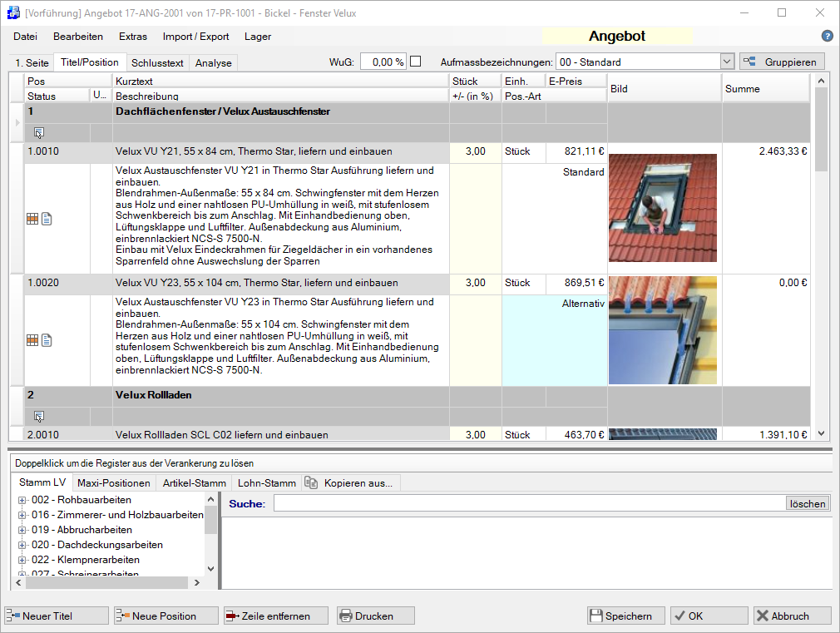
Task: Expand 002 - Rohbauarbeiten tree node
Action: click(x=22, y=500)
